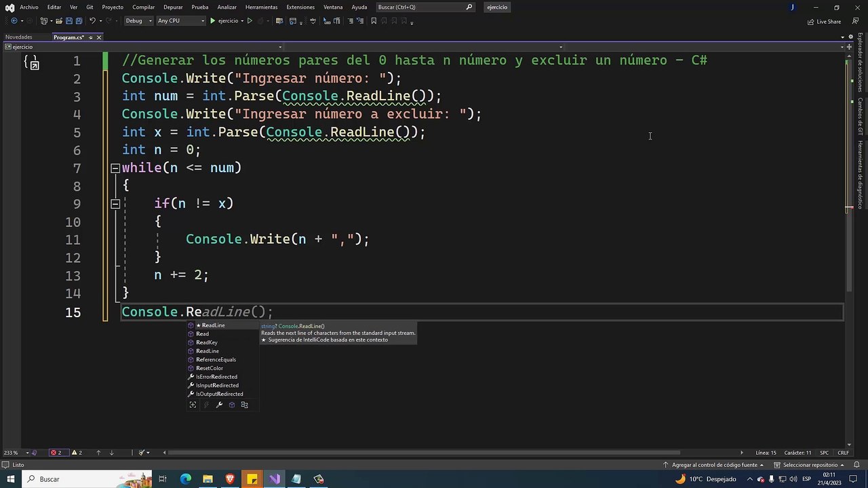Click Task View icon in taskbar
The width and height of the screenshot is (868, 488).
point(163,479)
